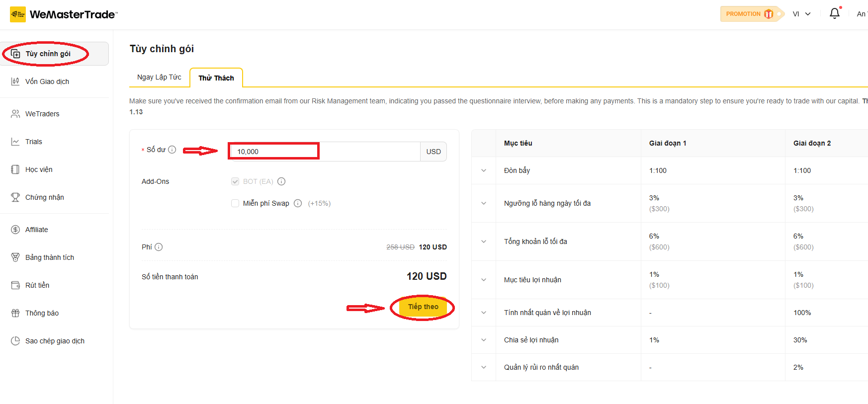
Task: Click info icon next to Số dư
Action: 172,150
